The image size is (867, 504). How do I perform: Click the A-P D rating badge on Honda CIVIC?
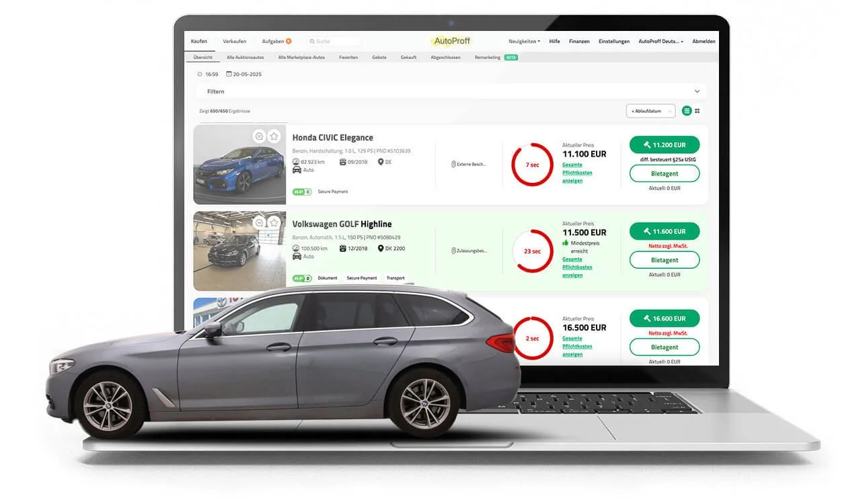click(301, 192)
